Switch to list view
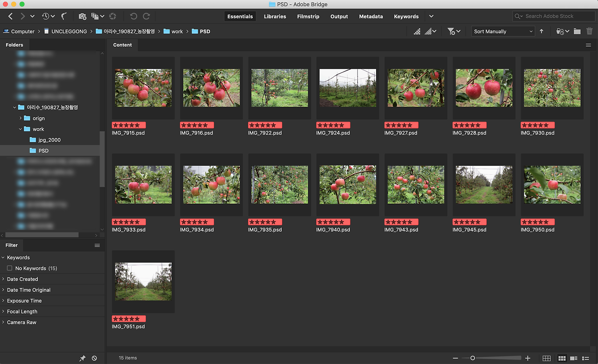 [x=585, y=358]
